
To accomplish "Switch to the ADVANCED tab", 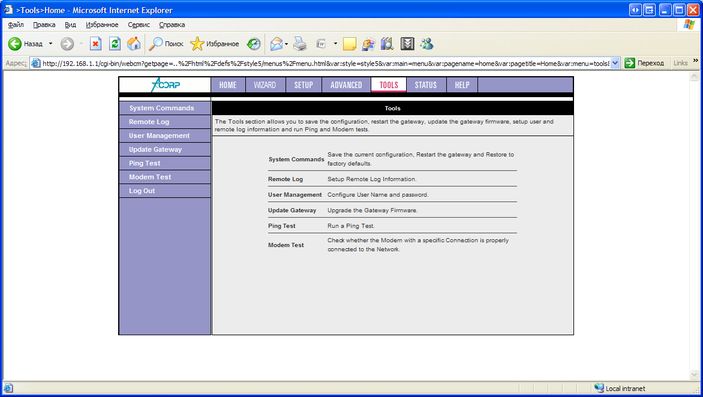I will coord(346,85).
